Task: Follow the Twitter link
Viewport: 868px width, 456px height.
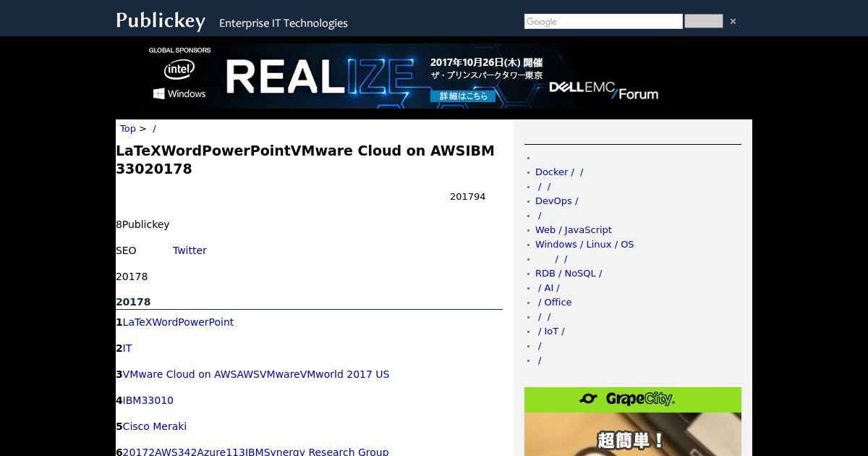Action: [x=190, y=250]
